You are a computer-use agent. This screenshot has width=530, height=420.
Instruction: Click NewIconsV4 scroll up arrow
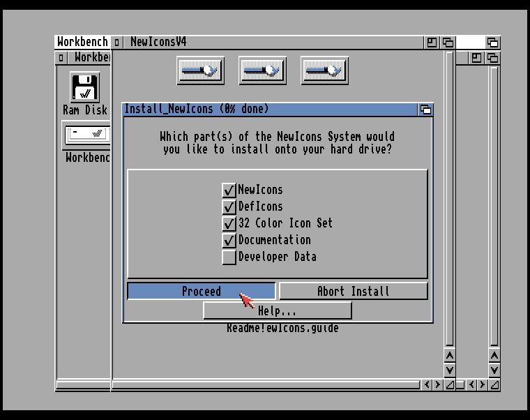point(450,356)
